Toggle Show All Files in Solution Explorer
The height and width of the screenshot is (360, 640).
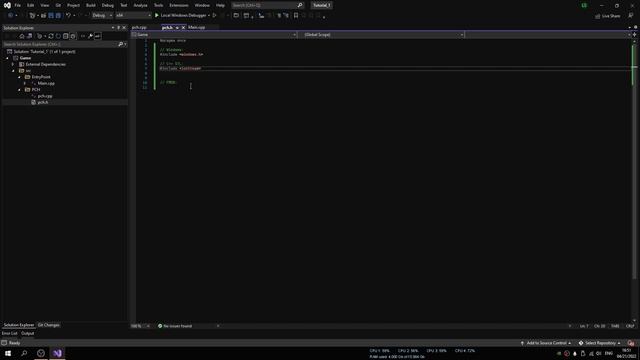coord(73,36)
